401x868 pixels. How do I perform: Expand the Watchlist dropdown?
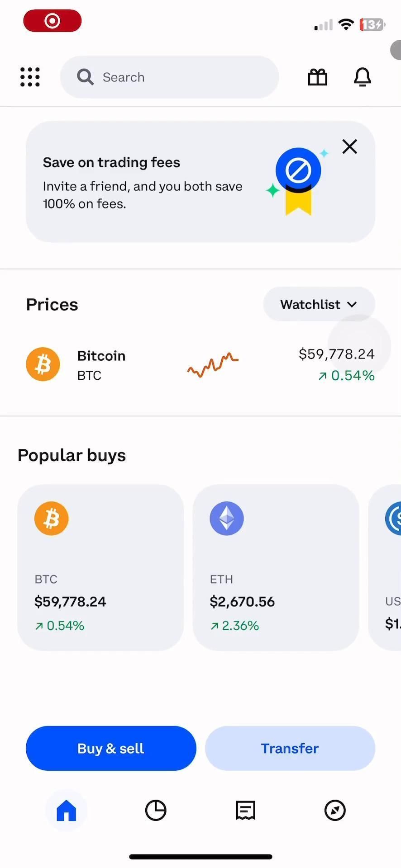coord(319,304)
